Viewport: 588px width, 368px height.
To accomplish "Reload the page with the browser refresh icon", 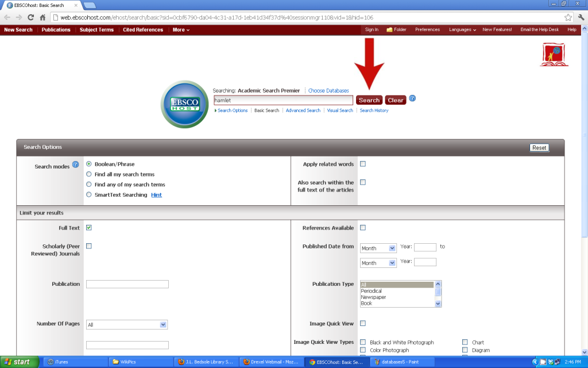I will (x=30, y=17).
